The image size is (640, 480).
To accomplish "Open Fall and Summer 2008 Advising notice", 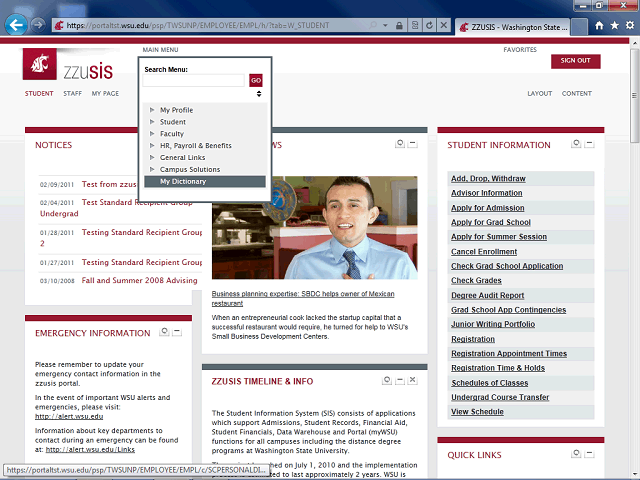I will [139, 280].
